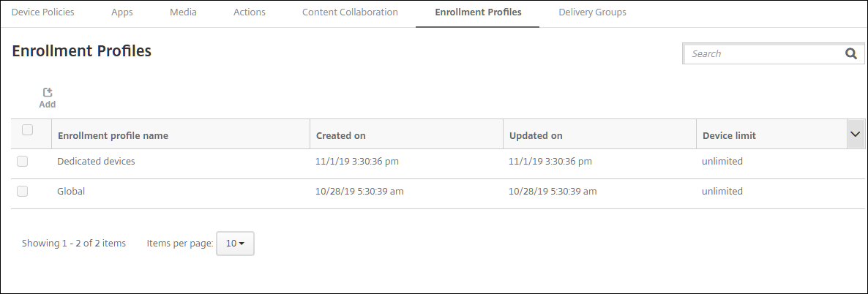Click the Add enrollment profile icon
868x294 pixels.
(x=48, y=97)
